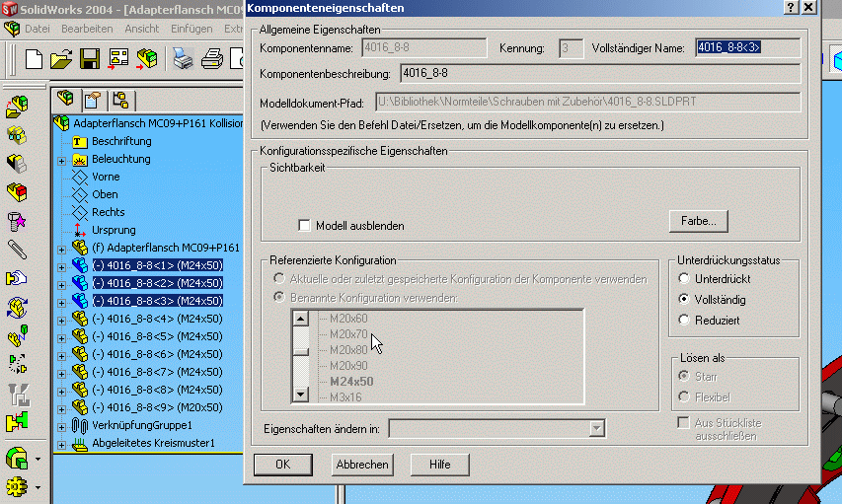Open color dialog with Farbe... button
This screenshot has width=842, height=504.
[699, 221]
